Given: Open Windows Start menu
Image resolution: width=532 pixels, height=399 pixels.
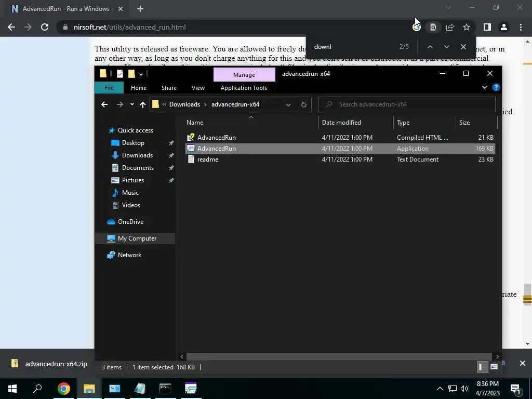Looking at the screenshot, I should [12, 388].
